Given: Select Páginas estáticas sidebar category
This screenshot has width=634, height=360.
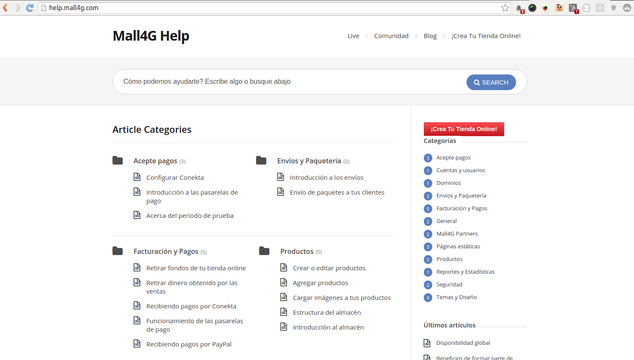Looking at the screenshot, I should pyautogui.click(x=458, y=246).
